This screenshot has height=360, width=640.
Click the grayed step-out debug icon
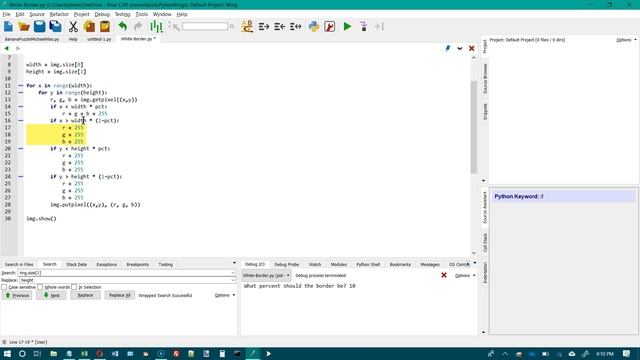[x=379, y=27]
